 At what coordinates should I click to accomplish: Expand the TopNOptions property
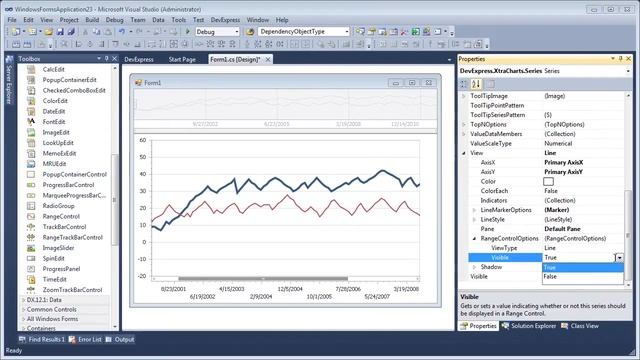pyautogui.click(x=464, y=124)
